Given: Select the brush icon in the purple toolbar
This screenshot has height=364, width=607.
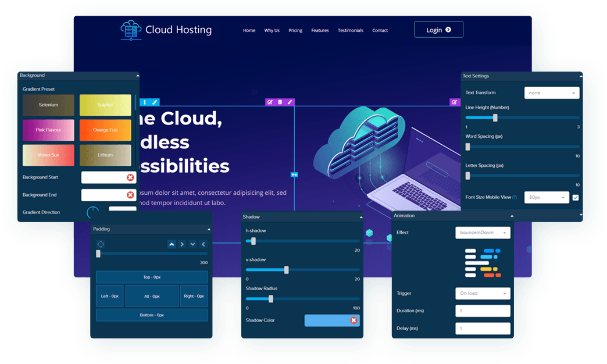Looking at the screenshot, I should pos(290,102).
